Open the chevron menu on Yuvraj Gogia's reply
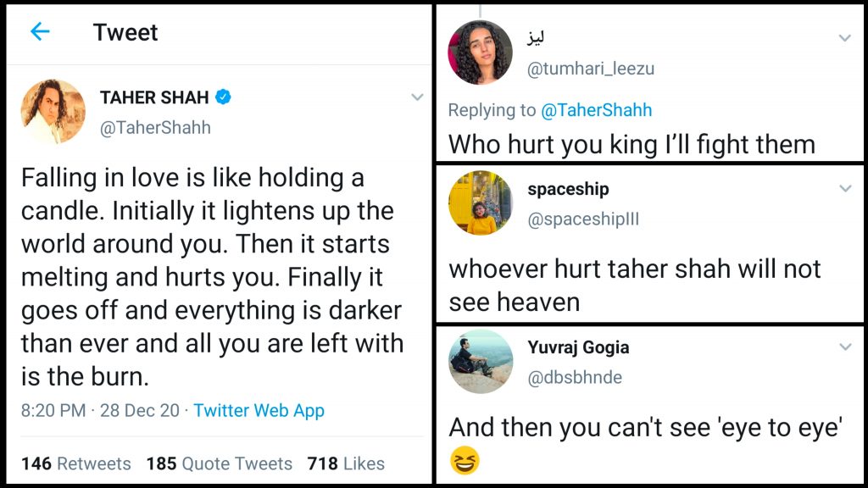The height and width of the screenshot is (488, 868). click(x=844, y=347)
